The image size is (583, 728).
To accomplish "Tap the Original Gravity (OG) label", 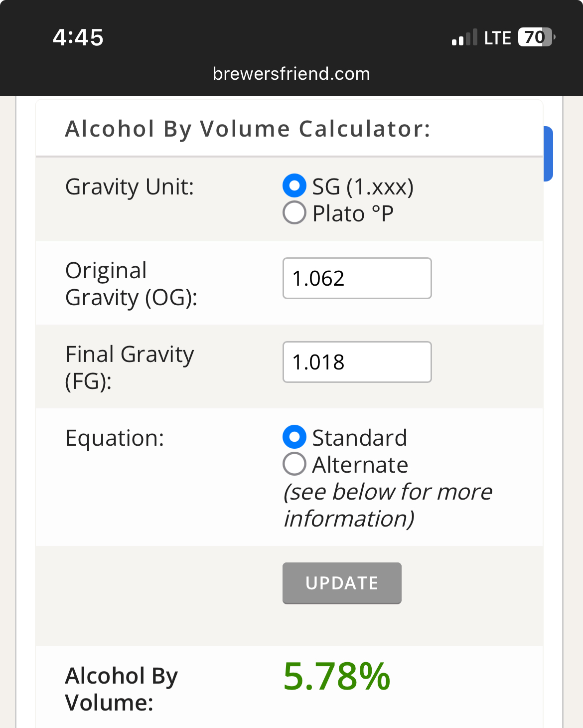I will tap(131, 284).
